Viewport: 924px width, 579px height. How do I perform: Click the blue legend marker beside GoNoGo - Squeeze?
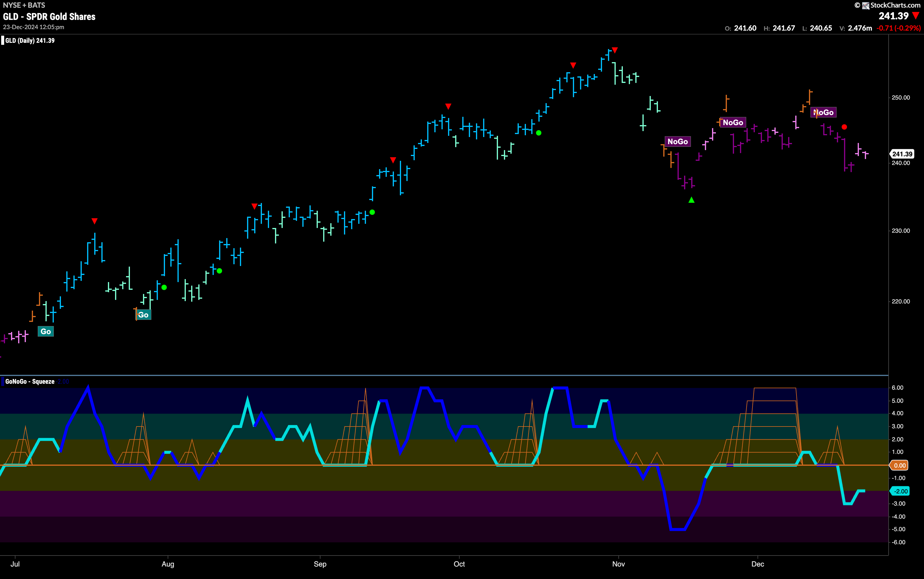3,381
